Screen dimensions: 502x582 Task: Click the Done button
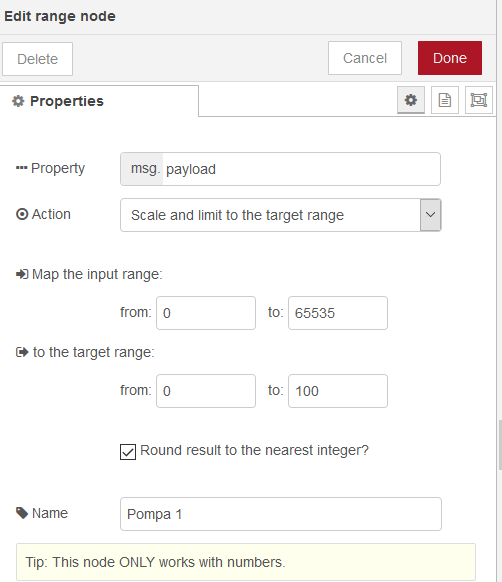point(450,58)
